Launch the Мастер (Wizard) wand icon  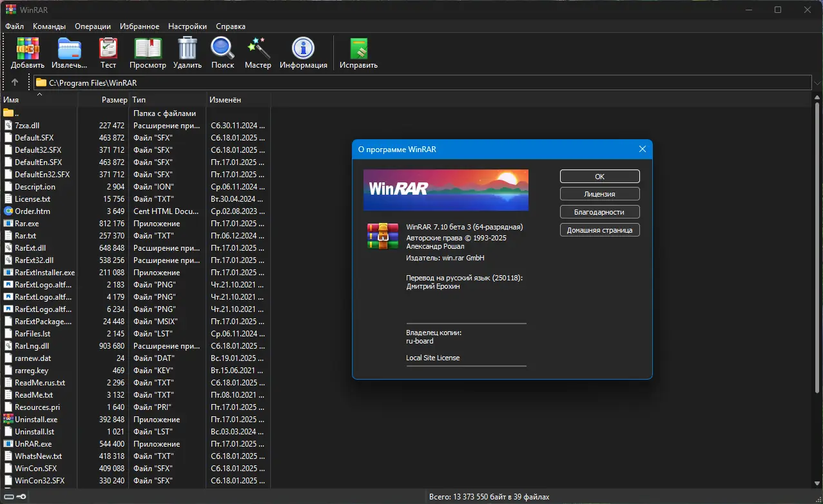[x=258, y=53]
